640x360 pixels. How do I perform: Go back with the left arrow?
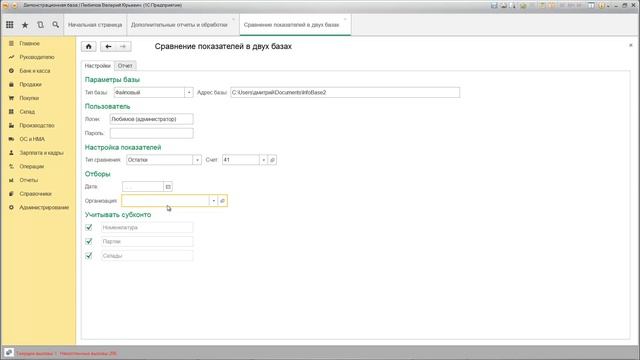pyautogui.click(x=108, y=47)
